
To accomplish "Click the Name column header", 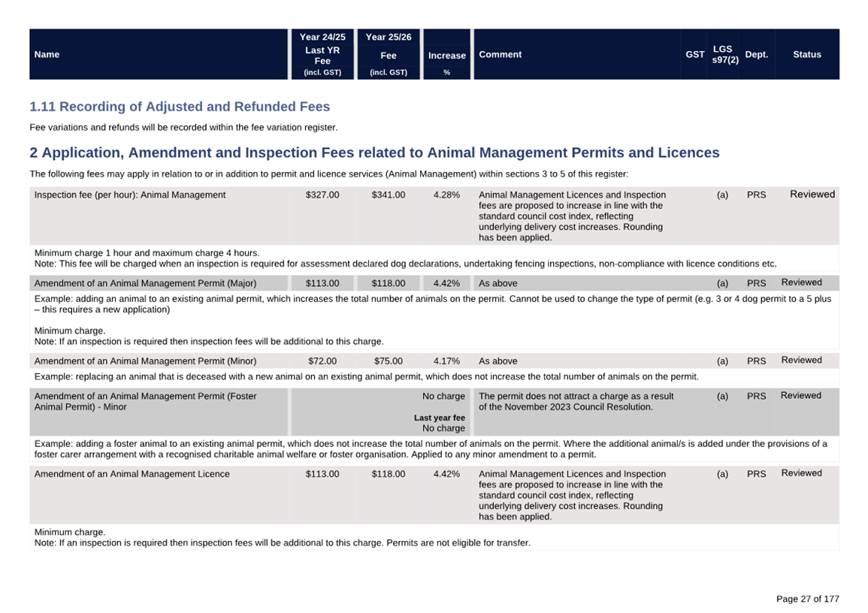I will 47,54.
